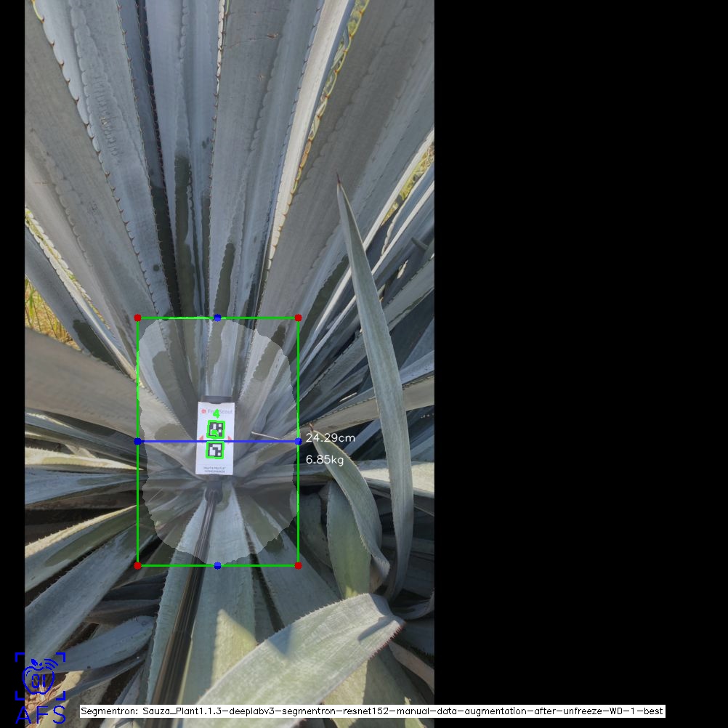Click the 6.85kg weight estimate label
This screenshot has height=728, width=728.
point(325,460)
